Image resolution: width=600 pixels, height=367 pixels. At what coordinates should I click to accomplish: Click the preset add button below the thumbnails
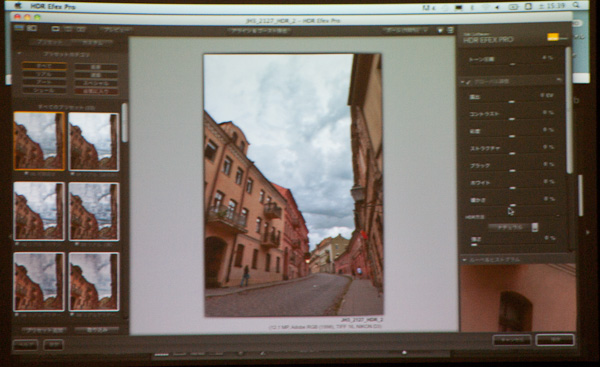(44, 330)
